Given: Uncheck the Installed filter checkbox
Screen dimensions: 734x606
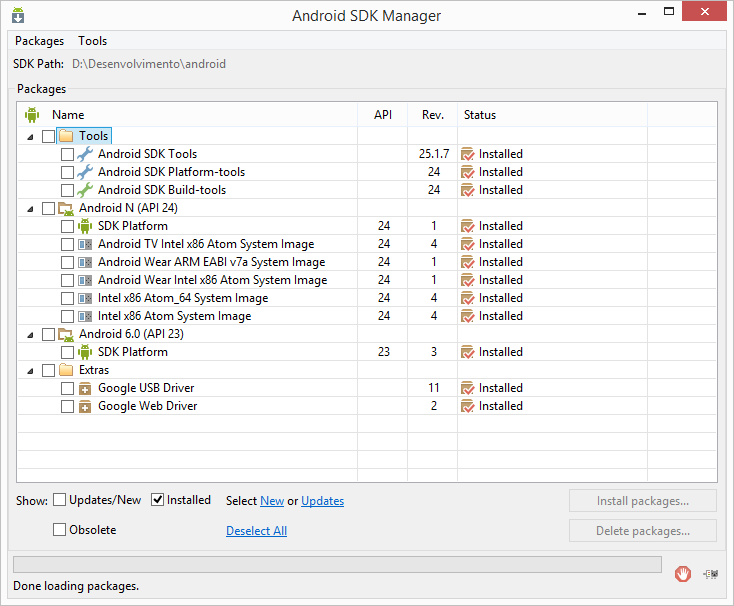Looking at the screenshot, I should (158, 500).
